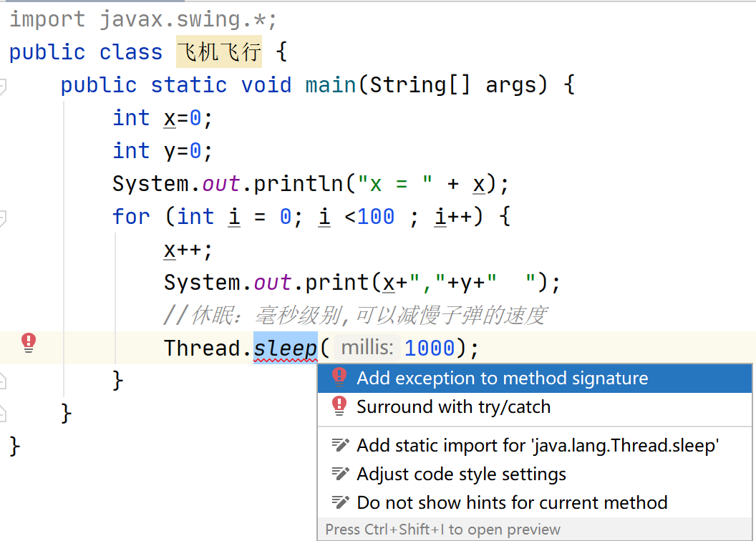The image size is (756, 541).
Task: Click the Chinese comment line about 休眠
Action: click(355, 316)
